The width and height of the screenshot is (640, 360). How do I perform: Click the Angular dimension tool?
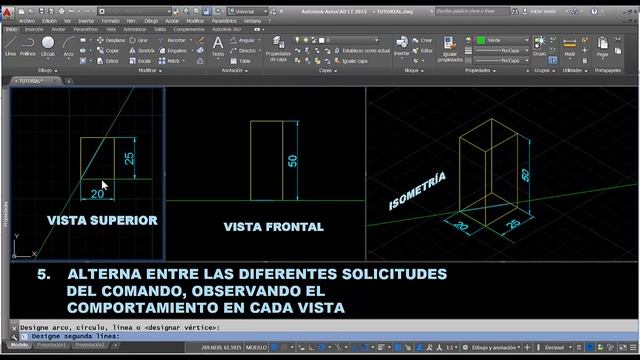coord(242,40)
